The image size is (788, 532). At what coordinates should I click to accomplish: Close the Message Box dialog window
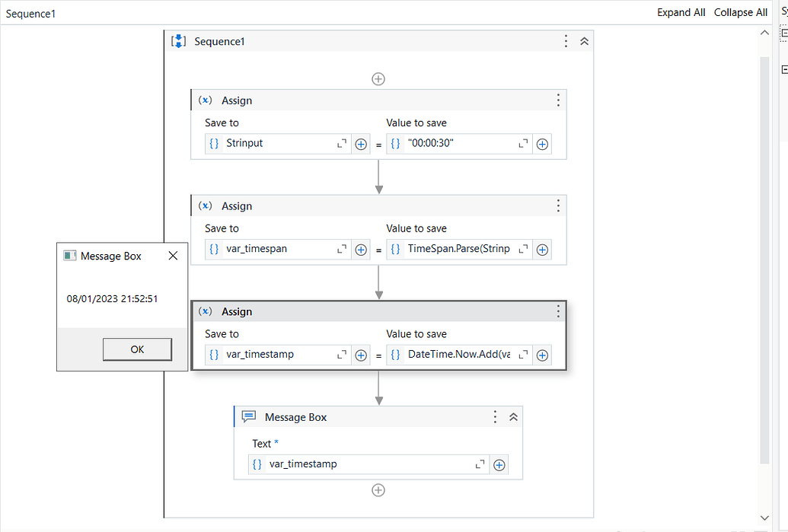coord(173,256)
